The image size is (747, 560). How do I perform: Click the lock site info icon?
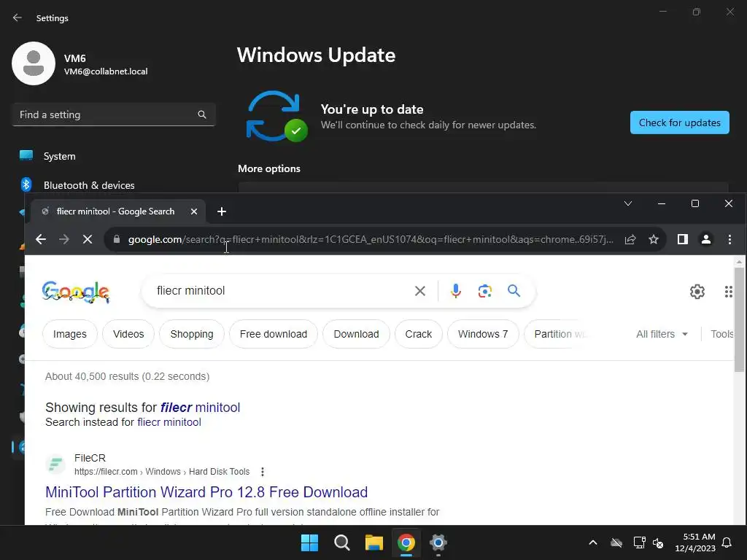coord(117,239)
